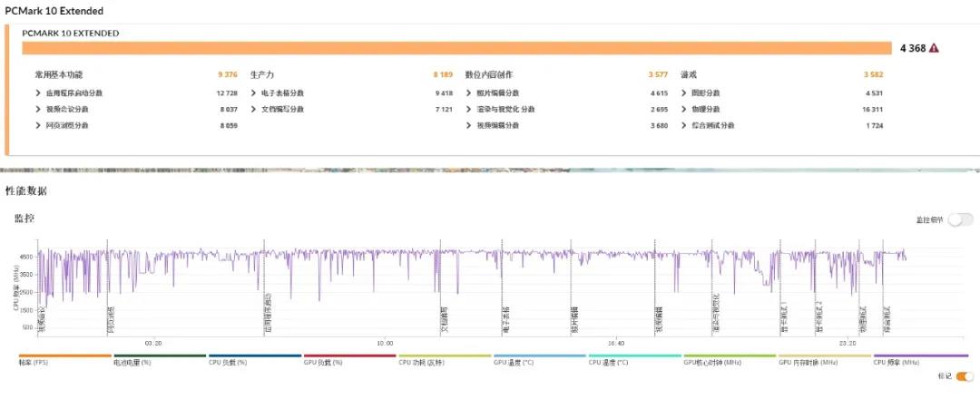The height and width of the screenshot is (399, 980).
Task: Click the warning triangle beside score 4 368
Action: (934, 49)
